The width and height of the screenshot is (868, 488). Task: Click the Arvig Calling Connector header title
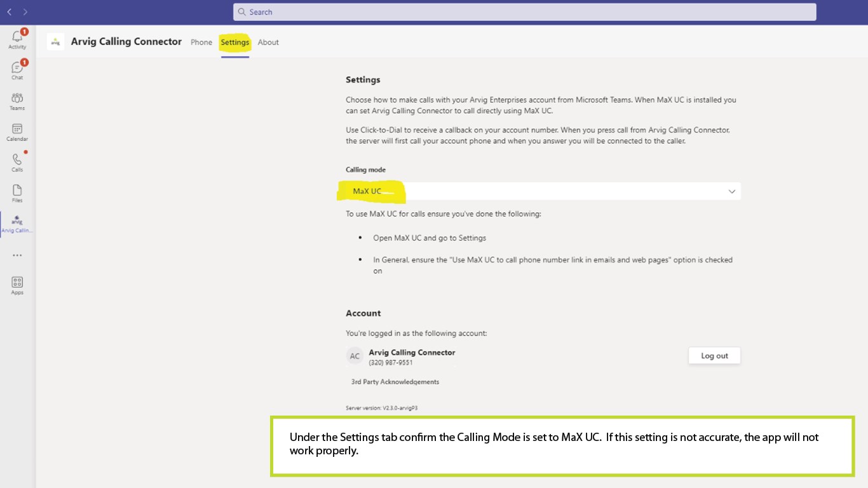126,42
